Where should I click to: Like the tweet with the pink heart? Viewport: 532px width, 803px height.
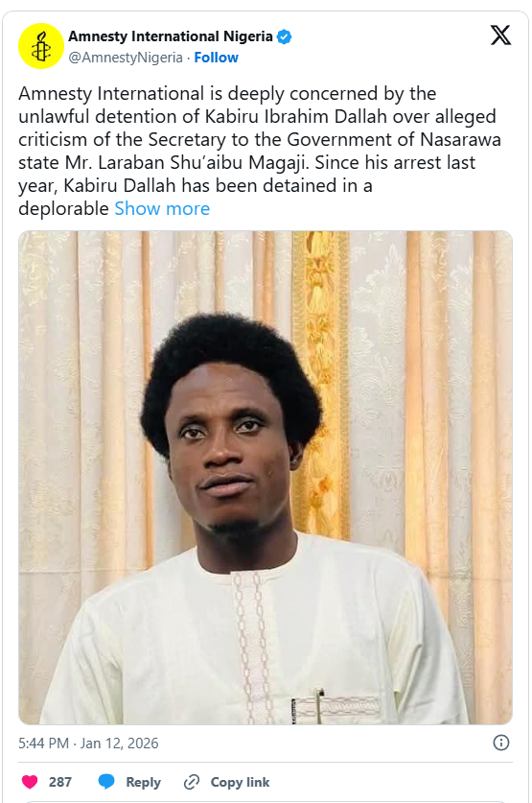30,782
